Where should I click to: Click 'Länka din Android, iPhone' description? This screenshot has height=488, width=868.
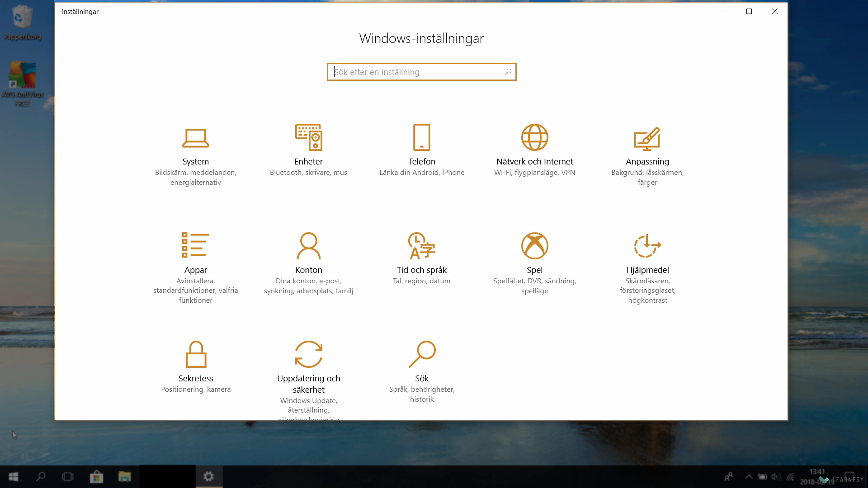coord(422,173)
